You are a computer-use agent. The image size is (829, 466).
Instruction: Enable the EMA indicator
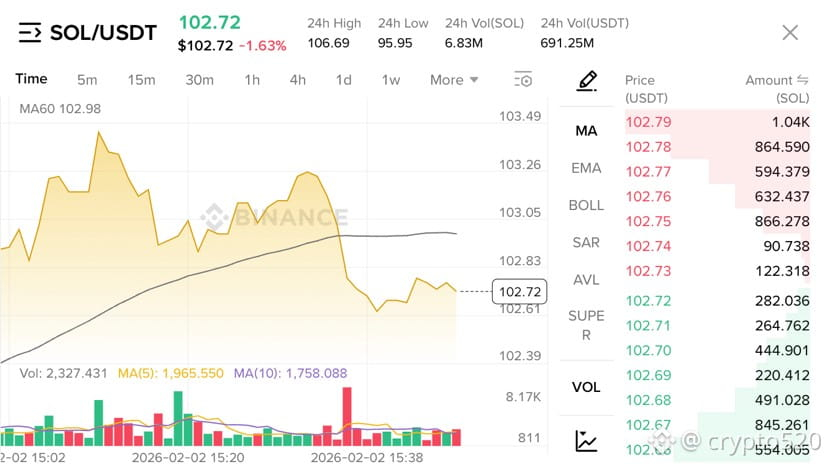(586, 168)
